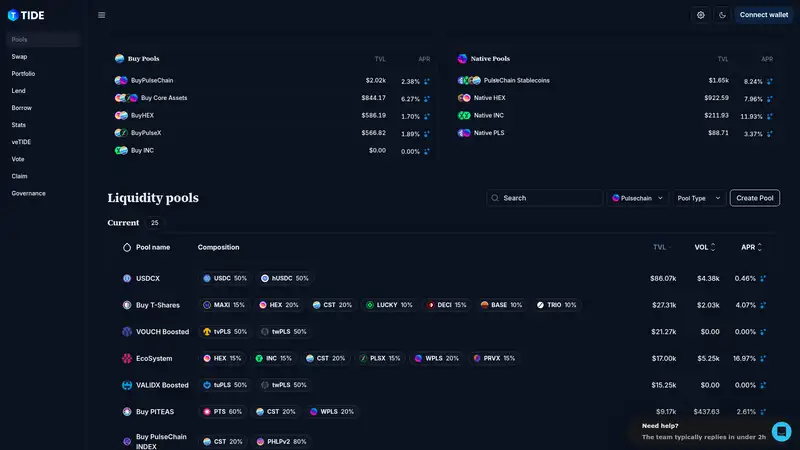Click the TIDE logo
This screenshot has width=800, height=450.
click(26, 15)
